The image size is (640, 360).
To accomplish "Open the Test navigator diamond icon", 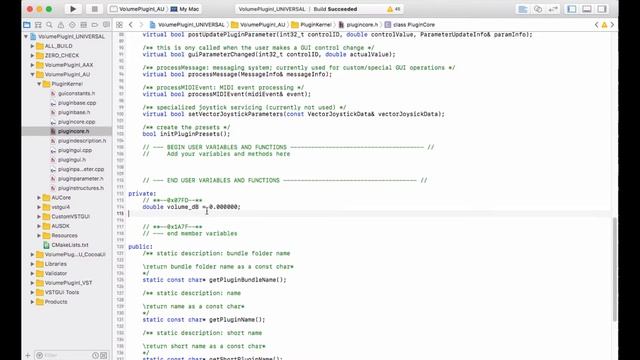I will (x=72, y=25).
